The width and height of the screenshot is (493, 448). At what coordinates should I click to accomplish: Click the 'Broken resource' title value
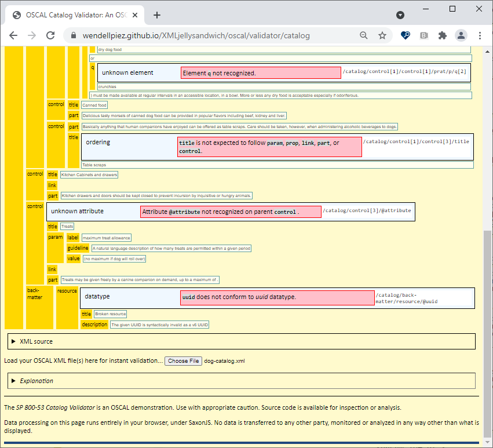[110, 314]
